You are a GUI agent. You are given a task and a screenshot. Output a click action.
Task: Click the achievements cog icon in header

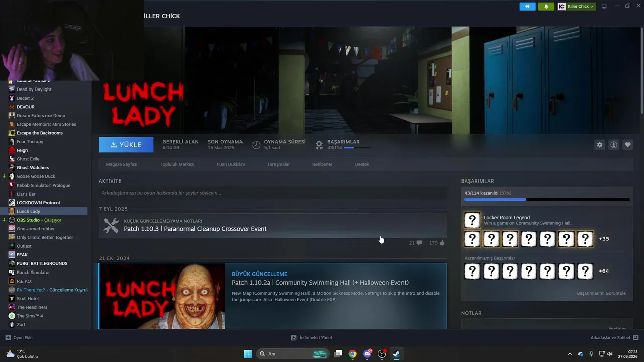[x=319, y=145]
